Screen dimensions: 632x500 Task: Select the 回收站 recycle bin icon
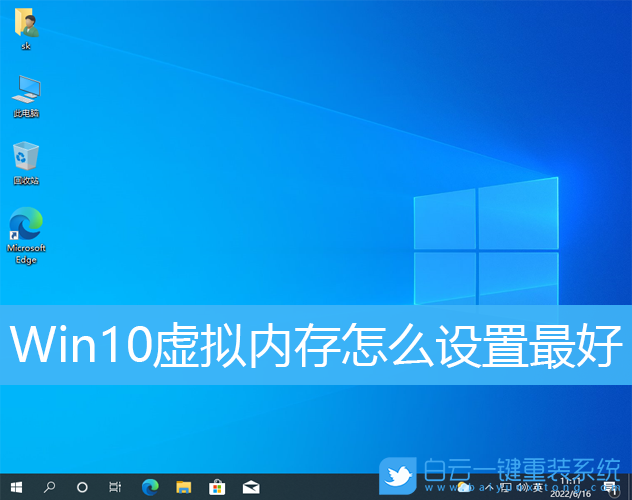(26, 163)
